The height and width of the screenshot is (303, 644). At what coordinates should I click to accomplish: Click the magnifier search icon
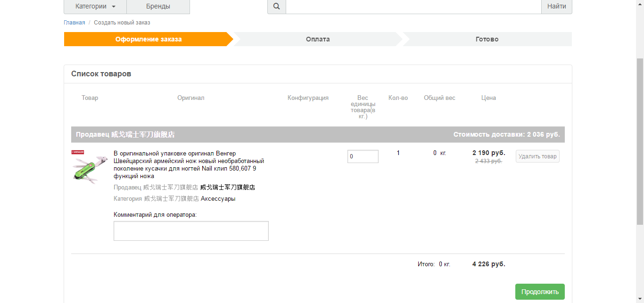(x=277, y=7)
